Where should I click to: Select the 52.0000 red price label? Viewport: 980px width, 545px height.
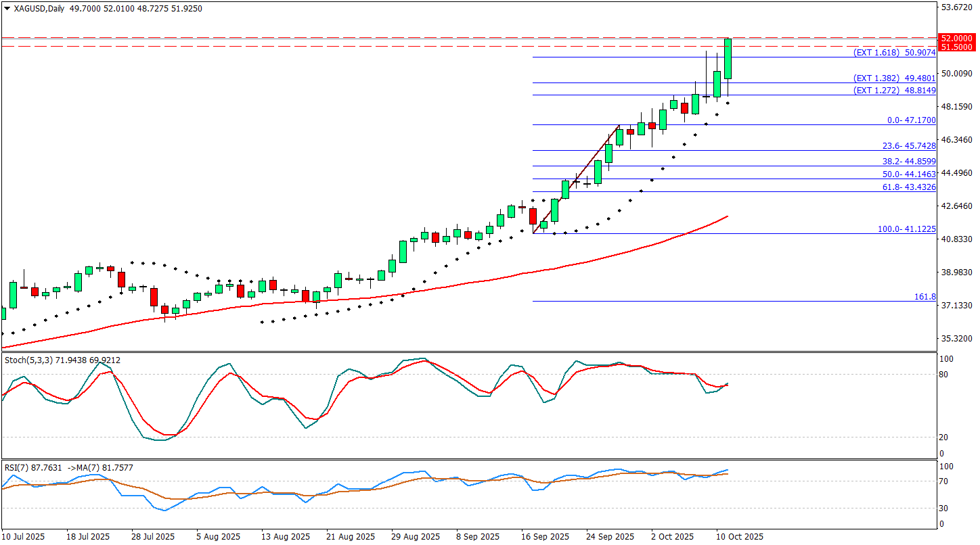tap(957, 39)
